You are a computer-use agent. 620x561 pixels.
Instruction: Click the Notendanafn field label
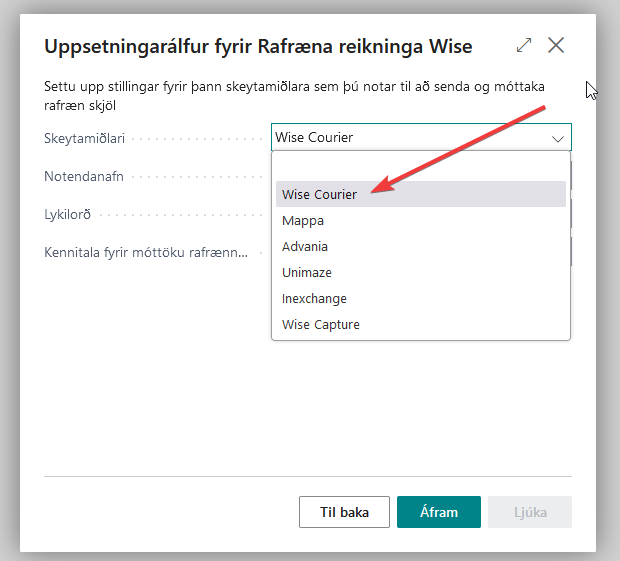point(83,176)
